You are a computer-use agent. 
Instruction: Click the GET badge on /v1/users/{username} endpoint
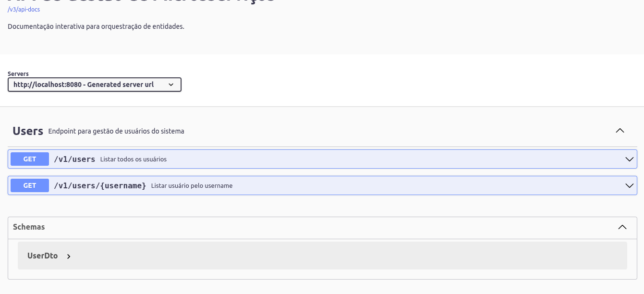coord(29,185)
